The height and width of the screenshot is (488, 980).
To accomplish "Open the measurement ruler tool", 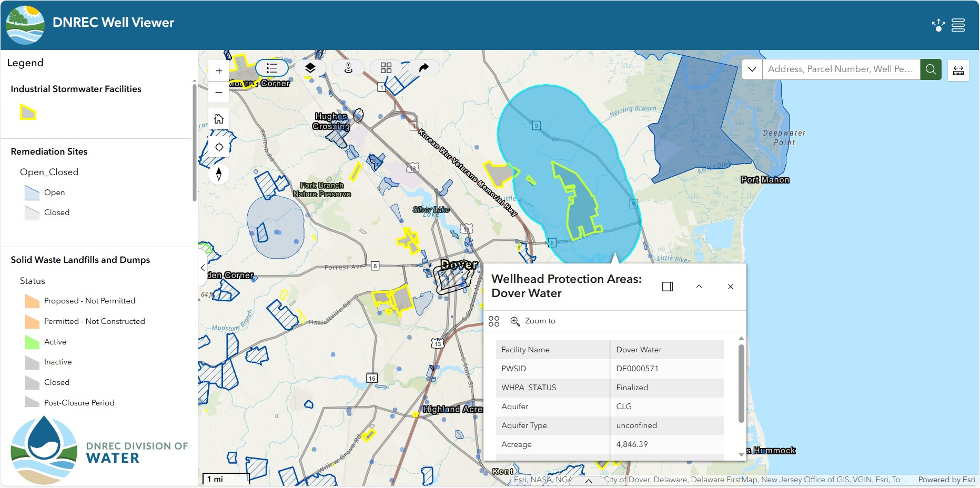I will coord(958,70).
